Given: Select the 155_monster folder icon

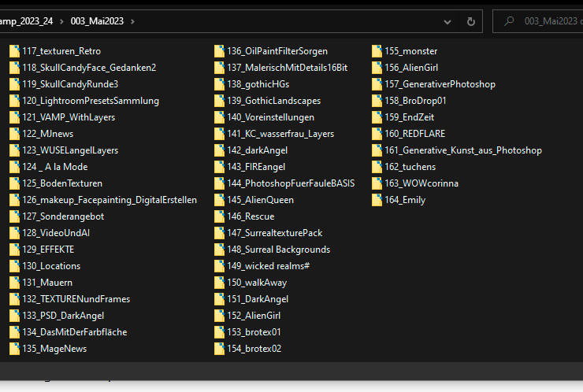Looking at the screenshot, I should tap(377, 51).
